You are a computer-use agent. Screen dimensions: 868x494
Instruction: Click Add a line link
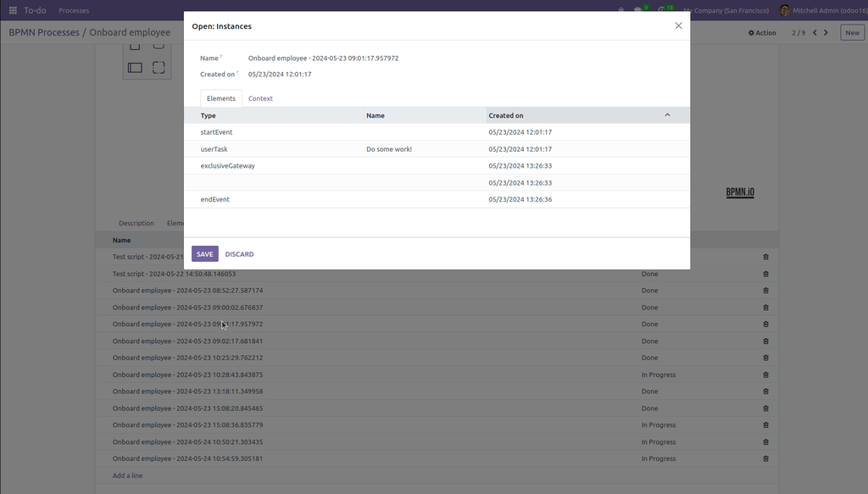point(127,475)
